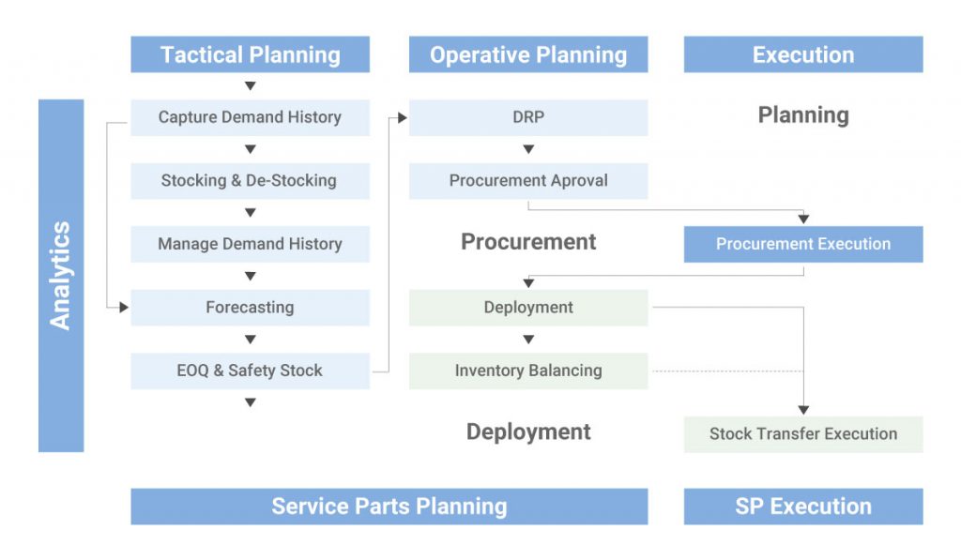Select the Stock Transfer Execution box

pyautogui.click(x=803, y=434)
